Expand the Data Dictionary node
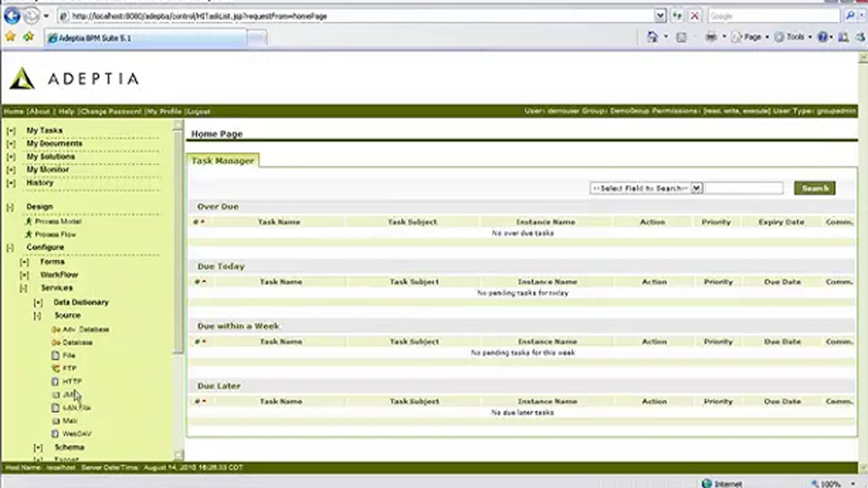Viewport: 868px width, 488px height. (38, 303)
